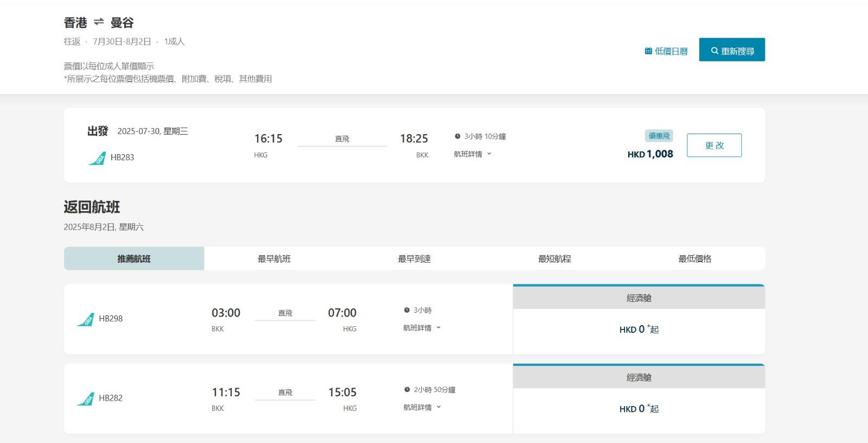This screenshot has width=868, height=443.
Task: Choose 經濟艙 fare for HB282 flight
Action: pos(639,409)
